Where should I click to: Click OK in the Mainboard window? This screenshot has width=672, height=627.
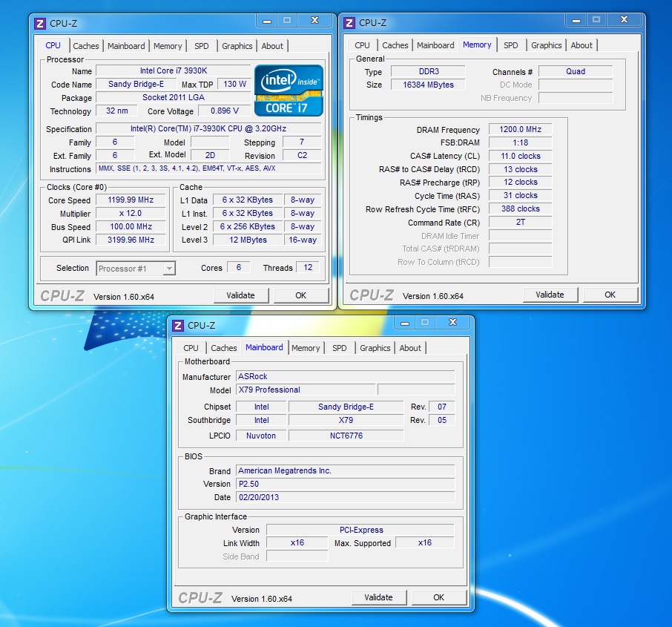tap(439, 597)
